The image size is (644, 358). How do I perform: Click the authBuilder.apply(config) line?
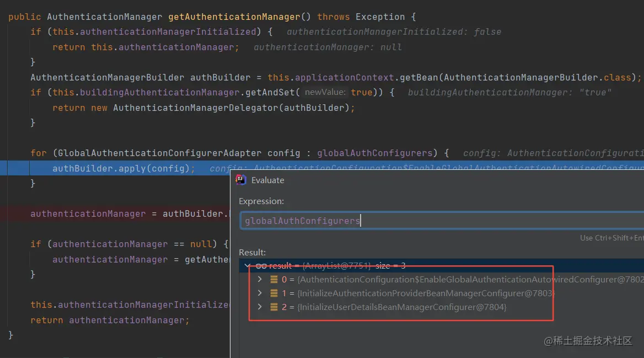[x=124, y=168]
